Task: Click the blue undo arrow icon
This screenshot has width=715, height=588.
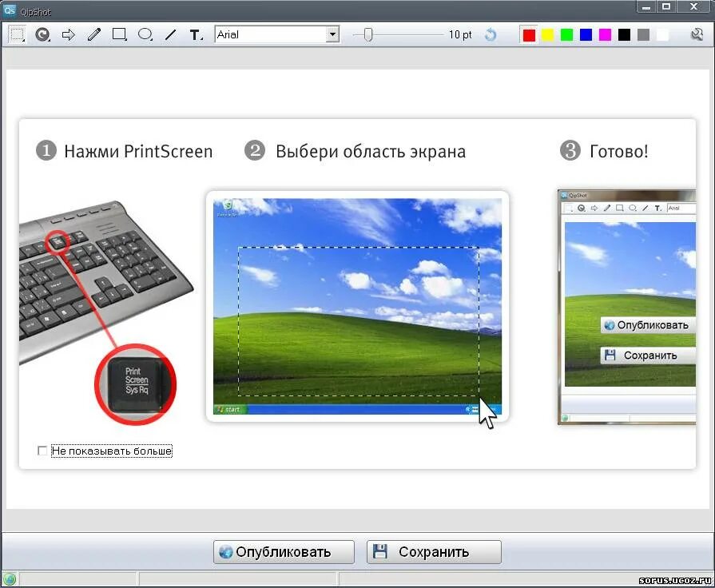Action: (x=491, y=34)
